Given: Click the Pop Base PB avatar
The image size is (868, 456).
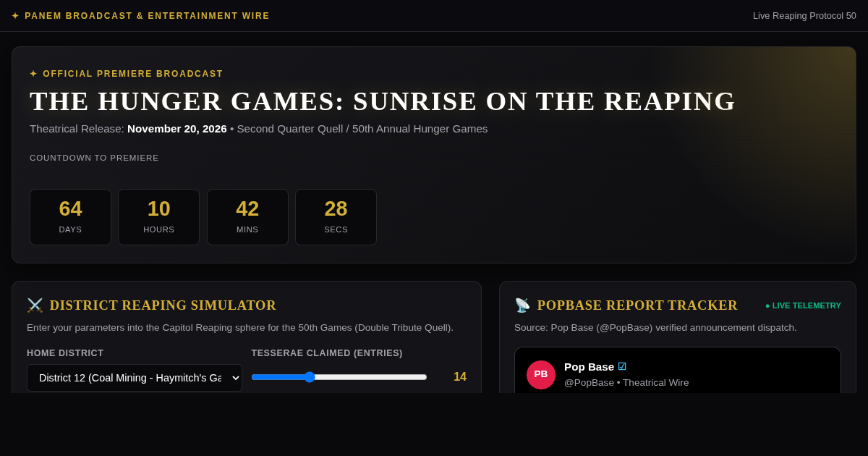Looking at the screenshot, I should [x=541, y=374].
